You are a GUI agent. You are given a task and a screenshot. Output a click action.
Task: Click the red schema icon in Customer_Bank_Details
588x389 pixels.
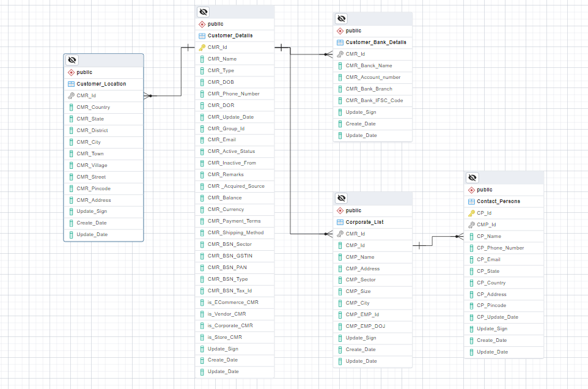tap(340, 31)
